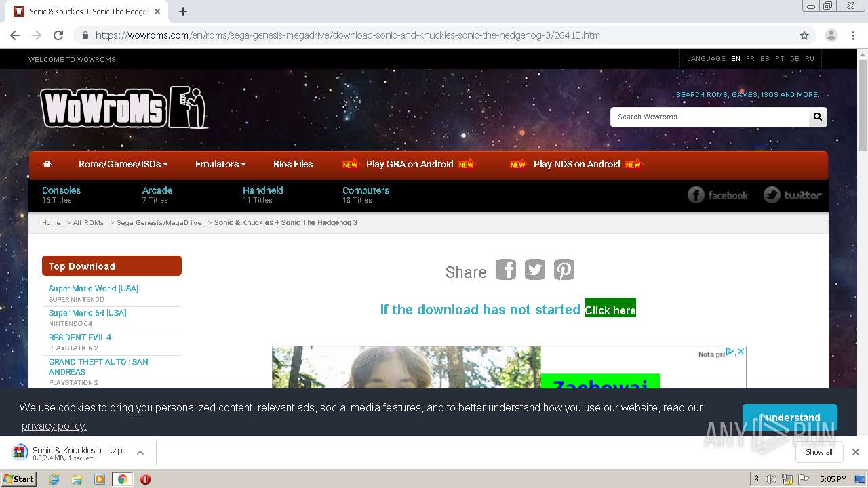Click Show all downloads
The height and width of the screenshot is (488, 868).
(x=819, y=452)
